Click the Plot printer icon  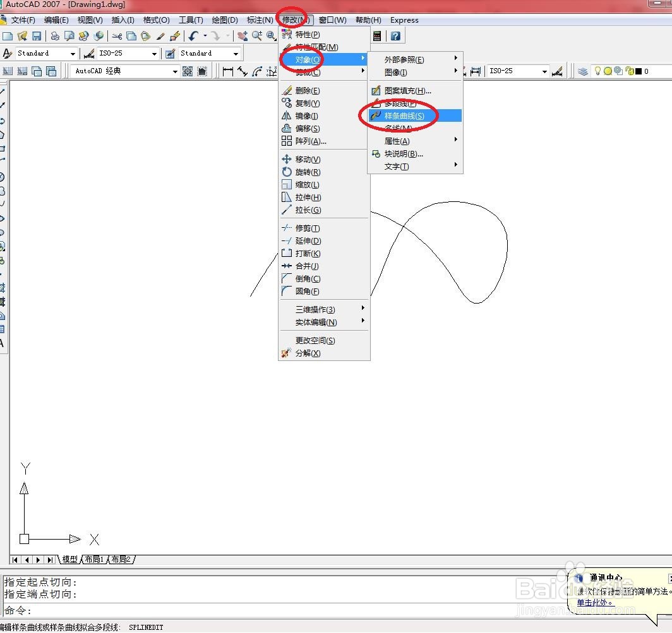[x=55, y=36]
